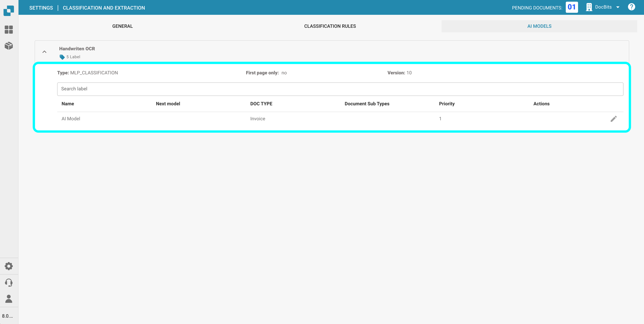Viewport: 644px width, 324px height.
Task: Open the user profile icon
Action: point(9,299)
